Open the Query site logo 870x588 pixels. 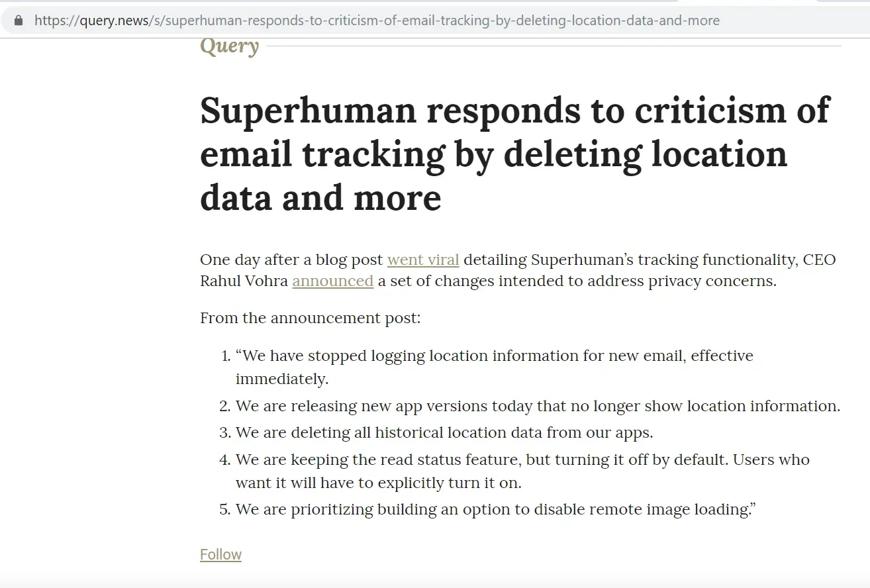229,46
